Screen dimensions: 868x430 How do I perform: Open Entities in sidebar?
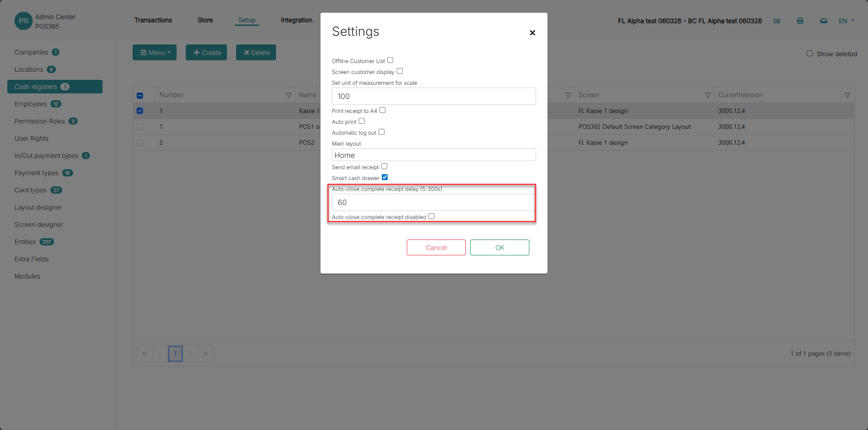point(25,242)
